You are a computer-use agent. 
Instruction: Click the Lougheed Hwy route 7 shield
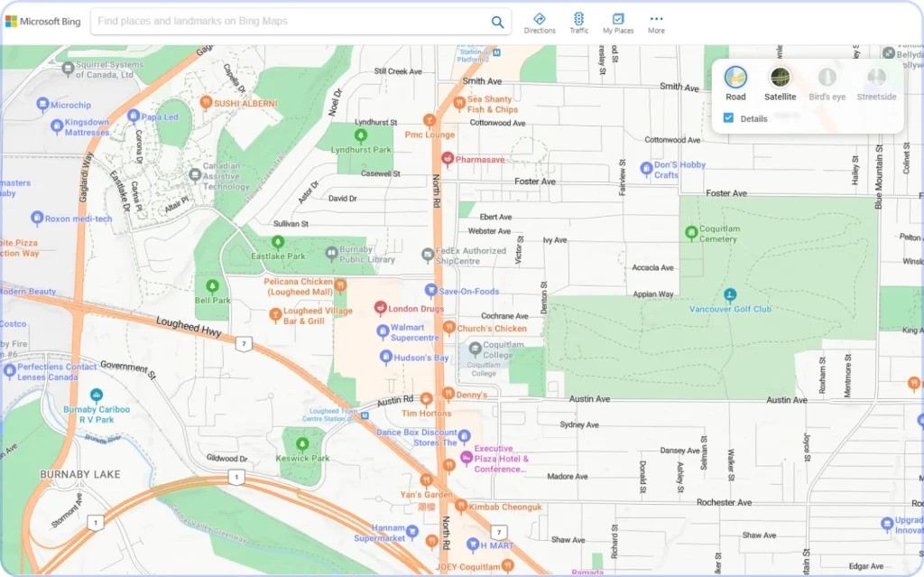click(x=244, y=343)
